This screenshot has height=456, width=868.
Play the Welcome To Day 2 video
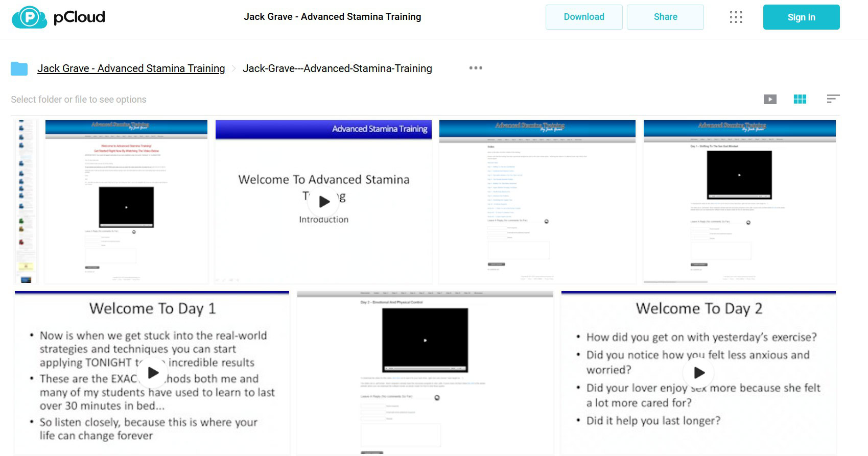699,373
